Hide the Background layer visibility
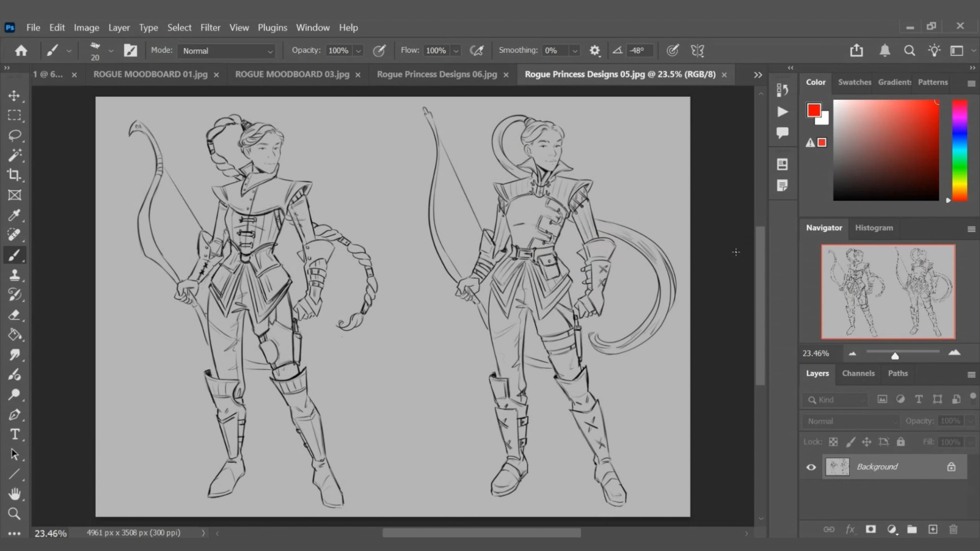Viewport: 980px width, 551px height. click(x=811, y=467)
